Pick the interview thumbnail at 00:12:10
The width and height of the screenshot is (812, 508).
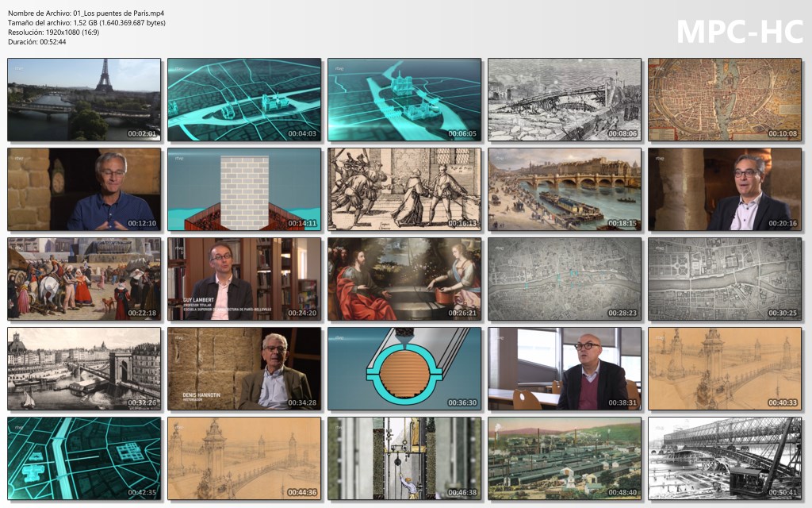coord(84,189)
